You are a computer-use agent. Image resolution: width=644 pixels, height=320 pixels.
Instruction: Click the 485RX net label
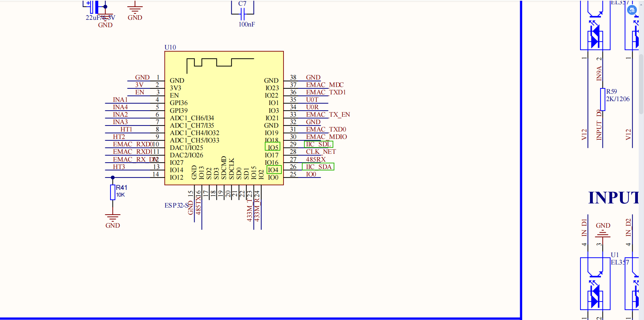pyautogui.click(x=316, y=159)
